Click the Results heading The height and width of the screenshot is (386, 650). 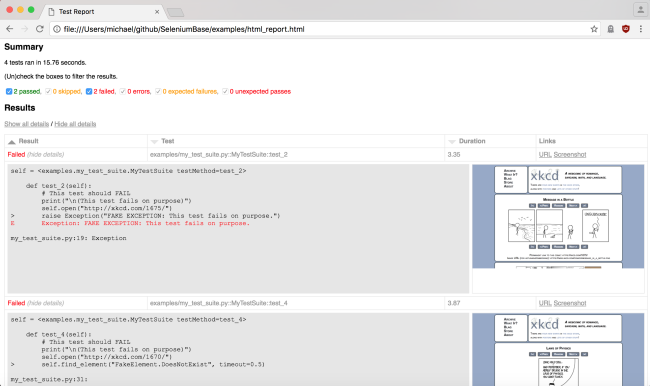[19, 108]
